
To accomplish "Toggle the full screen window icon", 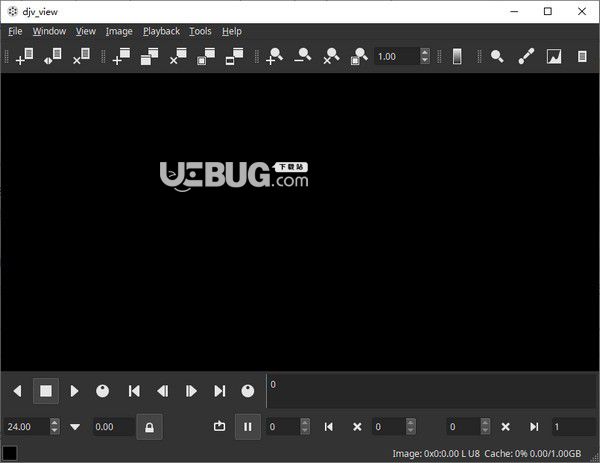I will [234, 57].
